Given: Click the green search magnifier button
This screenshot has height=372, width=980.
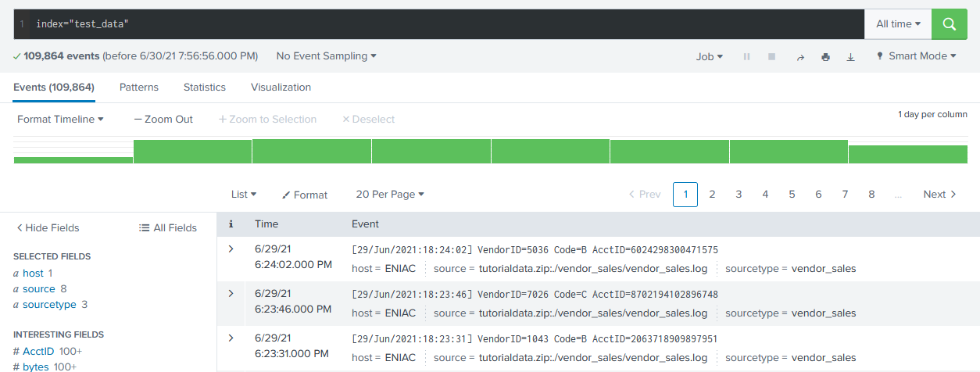Looking at the screenshot, I should pyautogui.click(x=950, y=24).
